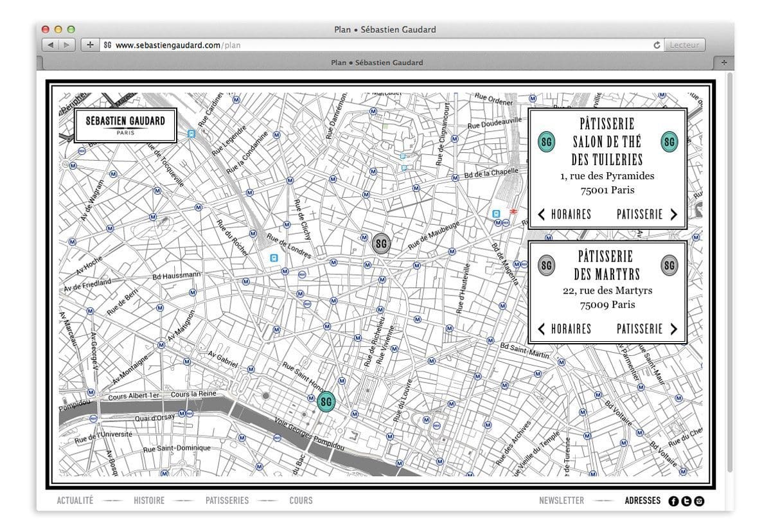This screenshot has height=532, width=771.
Task: Open the Instagram icon in the footer
Action: coord(698,501)
